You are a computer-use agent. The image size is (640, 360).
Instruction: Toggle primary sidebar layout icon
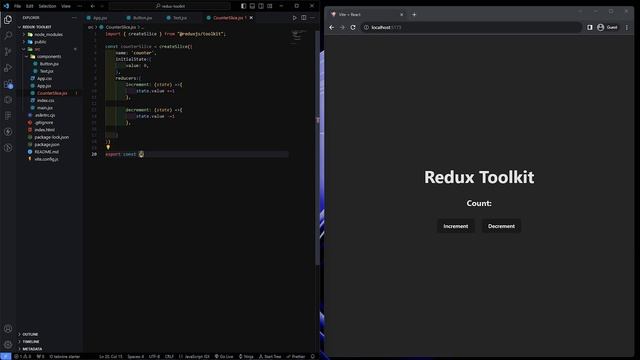point(244,6)
